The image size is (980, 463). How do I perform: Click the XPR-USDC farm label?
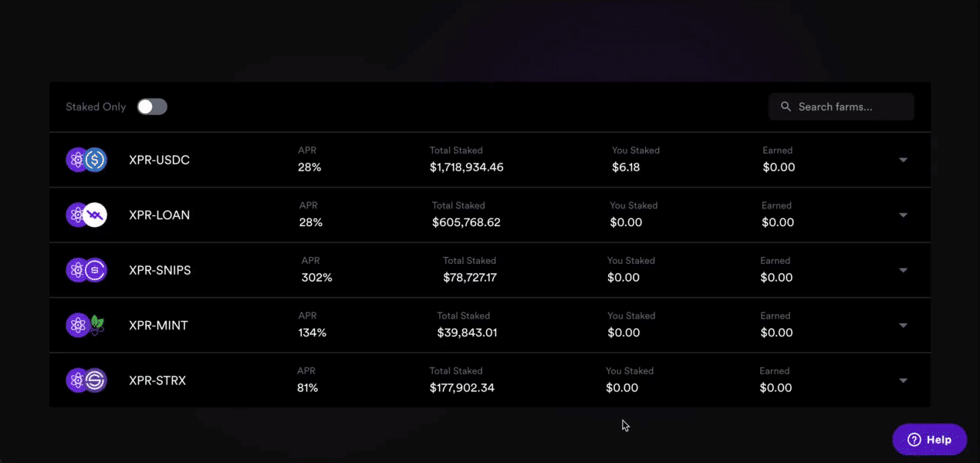tap(159, 160)
